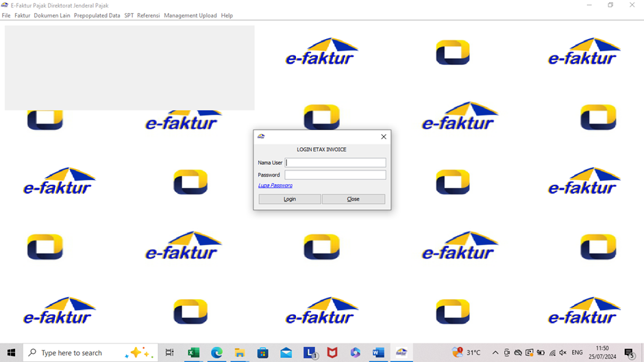This screenshot has width=644, height=362.
Task: Click the e-Faktur taskbar icon
Action: [x=401, y=352]
